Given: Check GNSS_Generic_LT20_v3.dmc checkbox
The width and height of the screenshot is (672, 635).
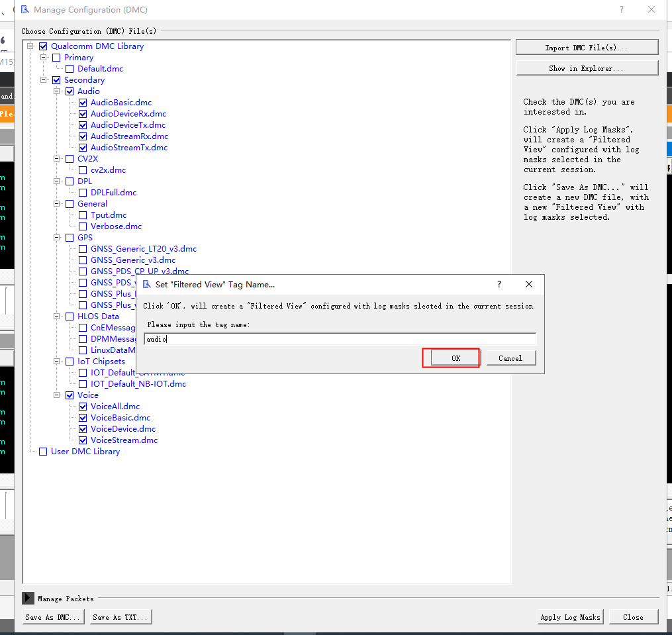Looking at the screenshot, I should click(x=83, y=249).
